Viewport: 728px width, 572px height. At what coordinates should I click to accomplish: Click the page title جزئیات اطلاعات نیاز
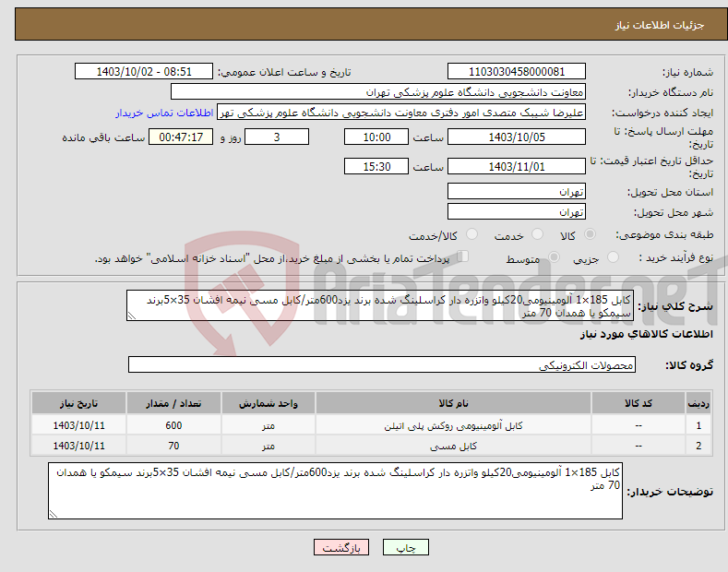(x=660, y=25)
